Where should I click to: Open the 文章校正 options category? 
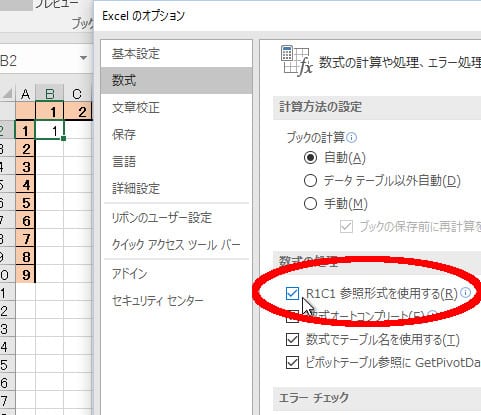click(177, 108)
